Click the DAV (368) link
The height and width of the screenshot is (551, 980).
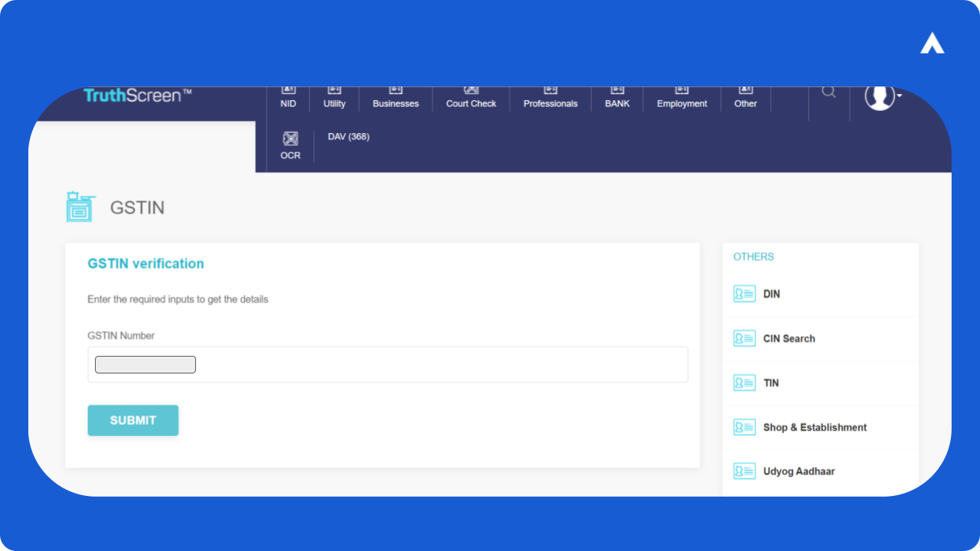(x=348, y=137)
